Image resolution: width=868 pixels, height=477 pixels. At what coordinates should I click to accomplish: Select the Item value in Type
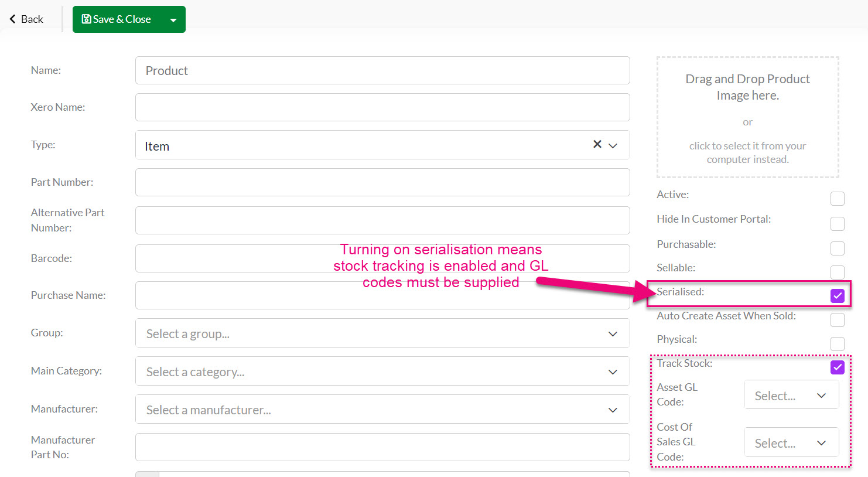[x=157, y=146]
